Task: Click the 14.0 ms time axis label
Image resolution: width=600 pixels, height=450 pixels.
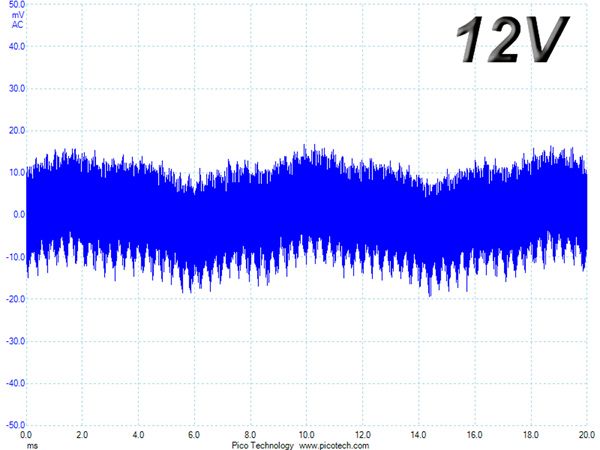Action: 418,435
